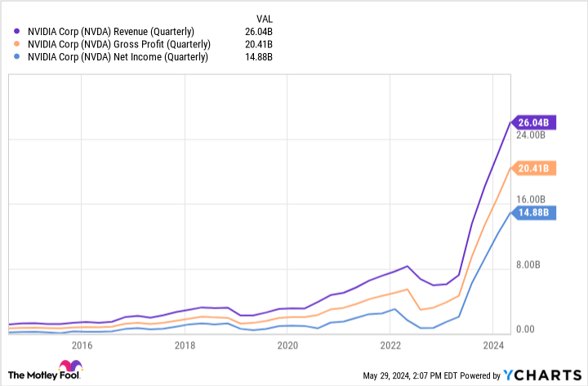Click the 20.41B value in legend table
This screenshot has width=588, height=386.
pyautogui.click(x=259, y=44)
